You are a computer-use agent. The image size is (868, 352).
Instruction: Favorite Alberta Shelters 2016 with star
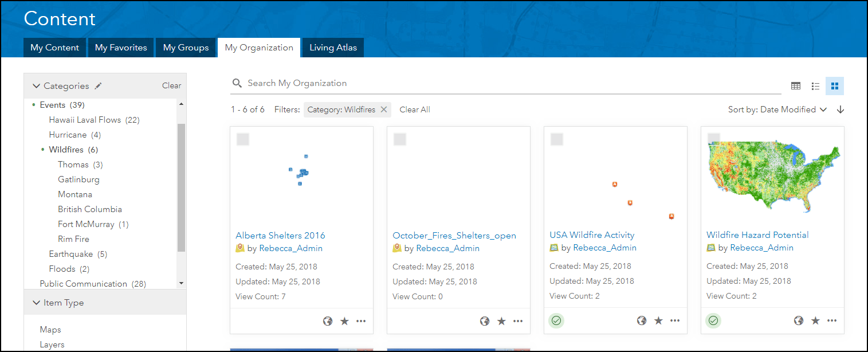(344, 321)
